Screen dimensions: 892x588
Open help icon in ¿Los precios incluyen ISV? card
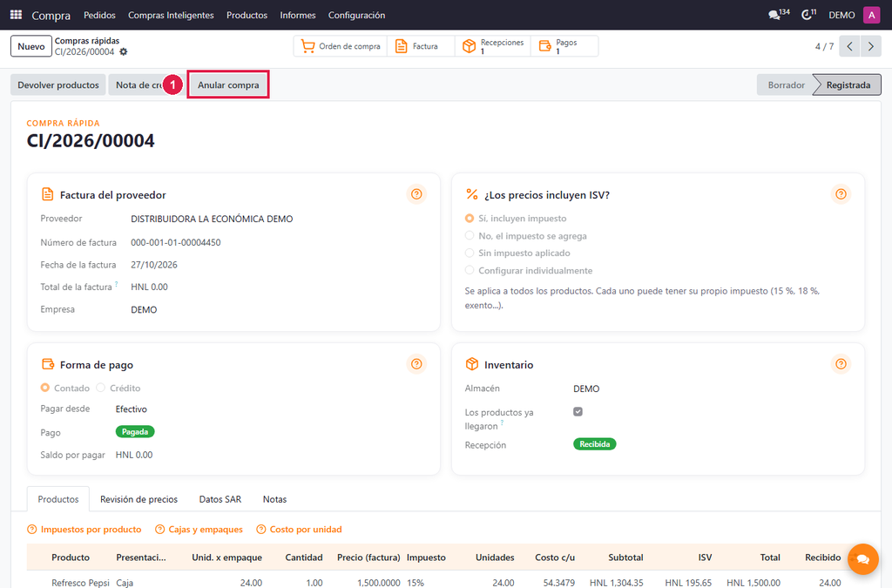[841, 194]
